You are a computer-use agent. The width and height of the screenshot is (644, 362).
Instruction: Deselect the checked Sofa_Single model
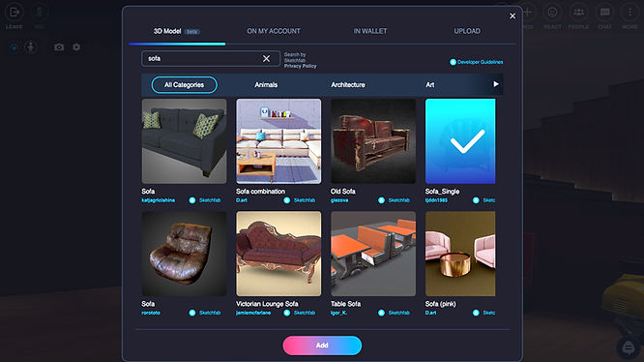[x=460, y=141]
